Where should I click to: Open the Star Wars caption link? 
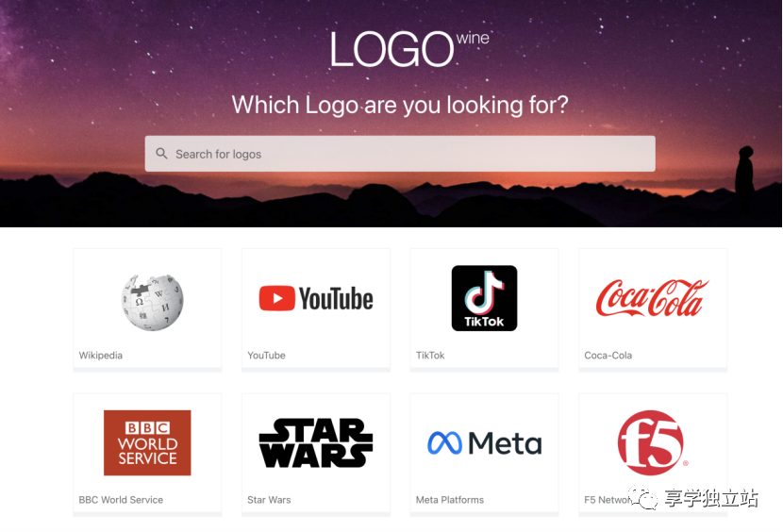pyautogui.click(x=269, y=500)
